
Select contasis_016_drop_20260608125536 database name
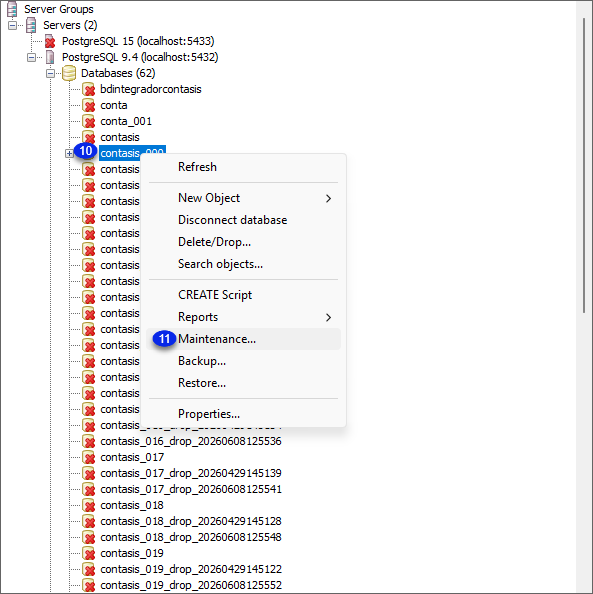click(x=191, y=441)
